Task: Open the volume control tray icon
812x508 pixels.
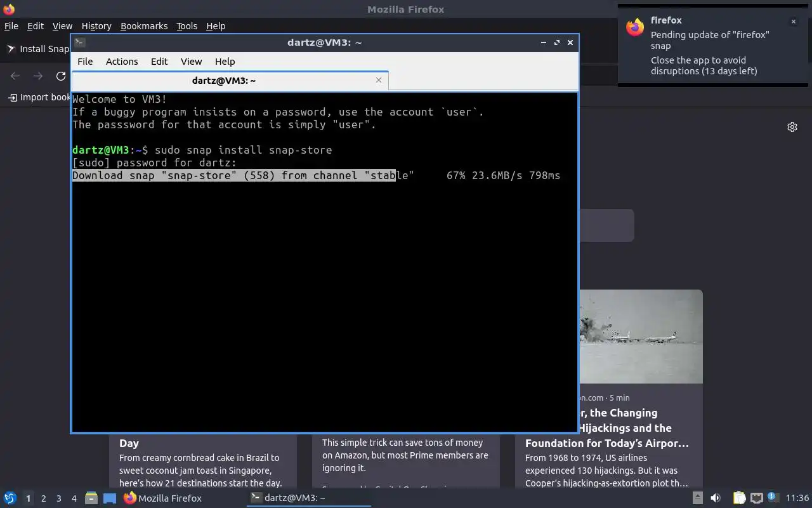Action: pos(716,498)
